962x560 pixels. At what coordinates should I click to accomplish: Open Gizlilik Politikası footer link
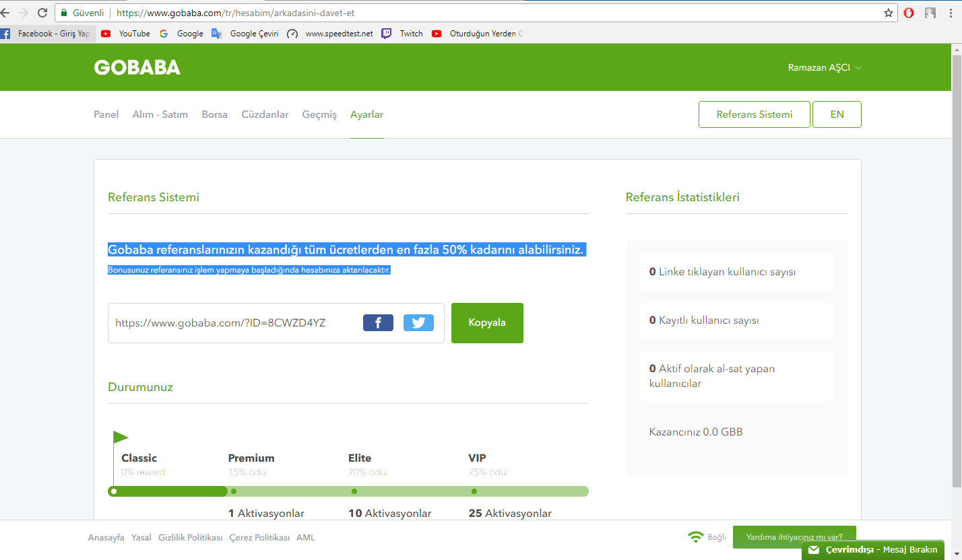tap(191, 538)
